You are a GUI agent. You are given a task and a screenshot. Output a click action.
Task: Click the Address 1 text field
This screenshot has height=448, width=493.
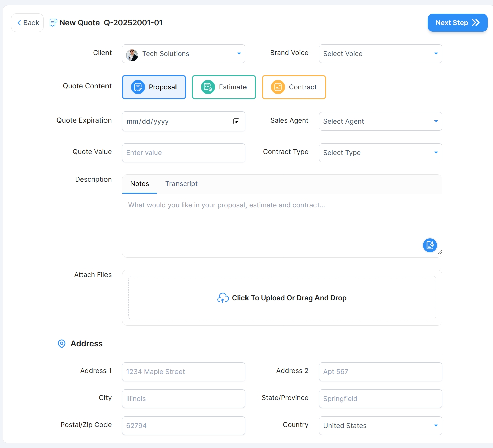click(184, 372)
